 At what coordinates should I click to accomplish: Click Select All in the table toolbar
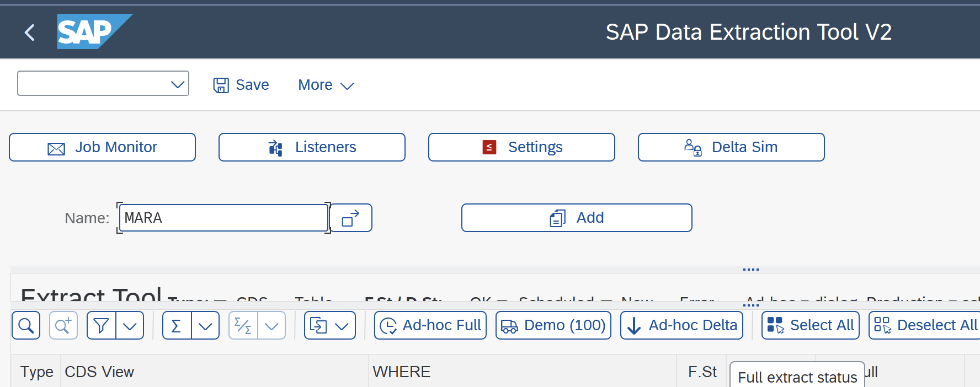811,325
